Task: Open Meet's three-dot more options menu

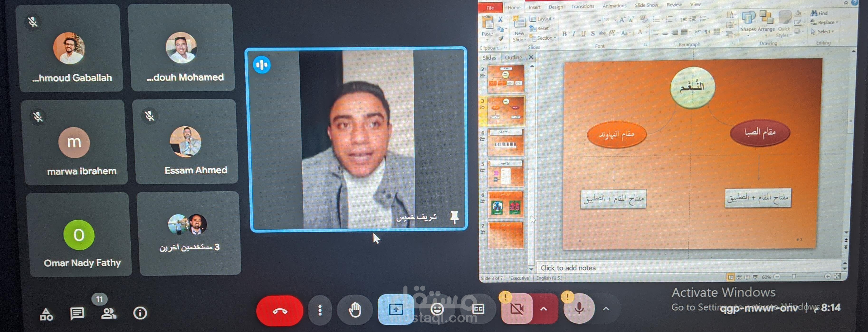Action: pyautogui.click(x=320, y=310)
